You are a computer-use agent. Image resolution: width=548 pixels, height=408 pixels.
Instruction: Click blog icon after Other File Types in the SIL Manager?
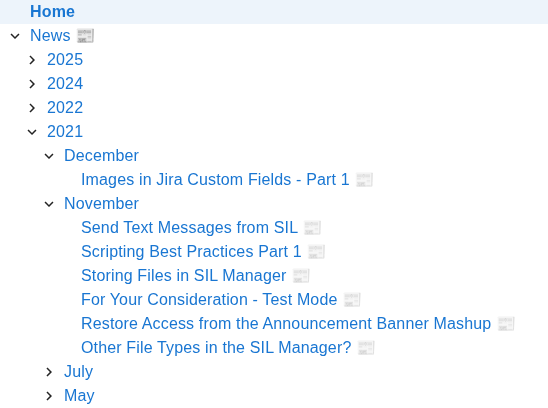367,348
